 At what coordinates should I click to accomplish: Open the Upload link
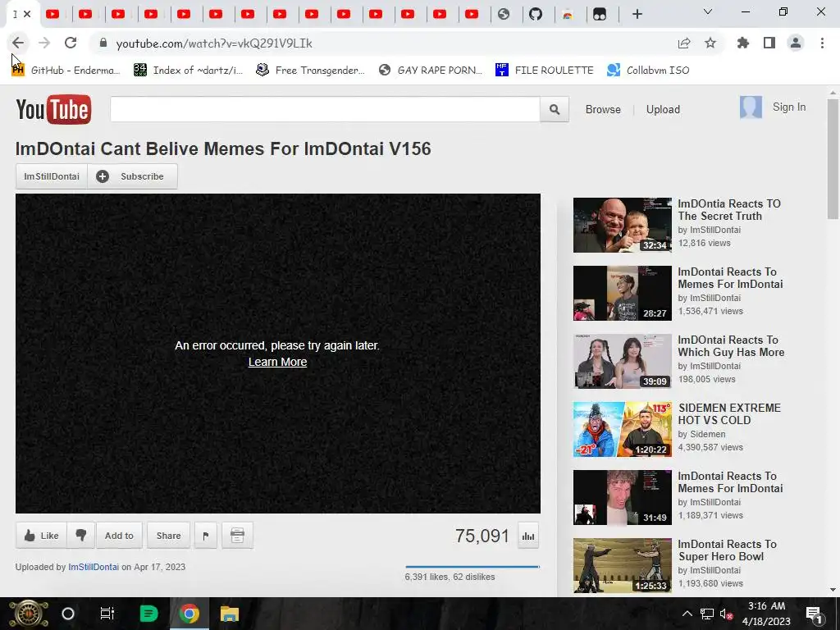point(663,109)
